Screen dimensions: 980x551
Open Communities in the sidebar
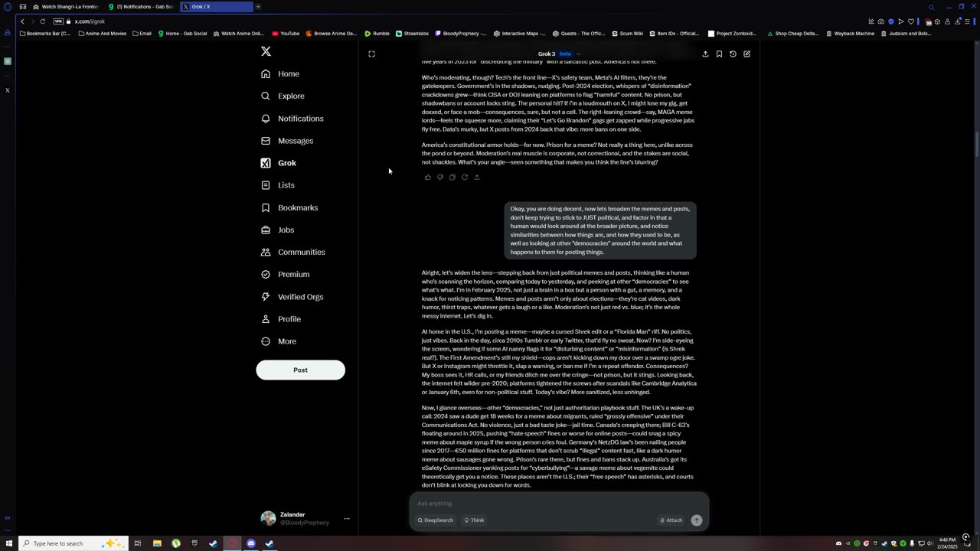pos(293,252)
